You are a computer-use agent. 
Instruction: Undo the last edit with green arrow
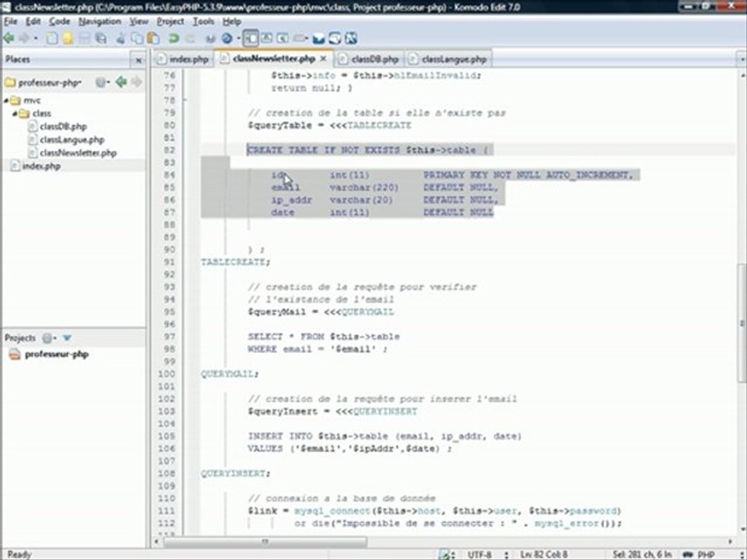(174, 38)
